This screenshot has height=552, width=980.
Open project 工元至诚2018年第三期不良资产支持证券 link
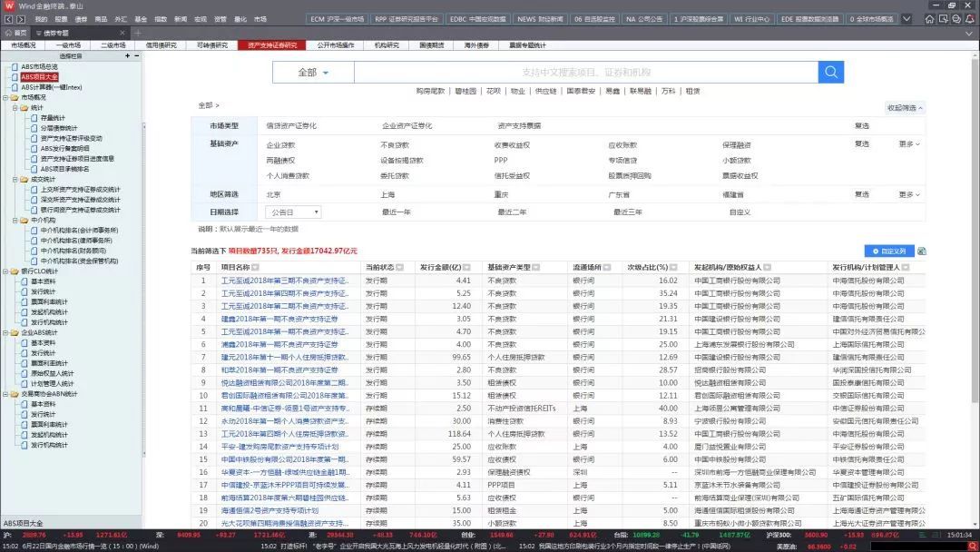coord(284,281)
